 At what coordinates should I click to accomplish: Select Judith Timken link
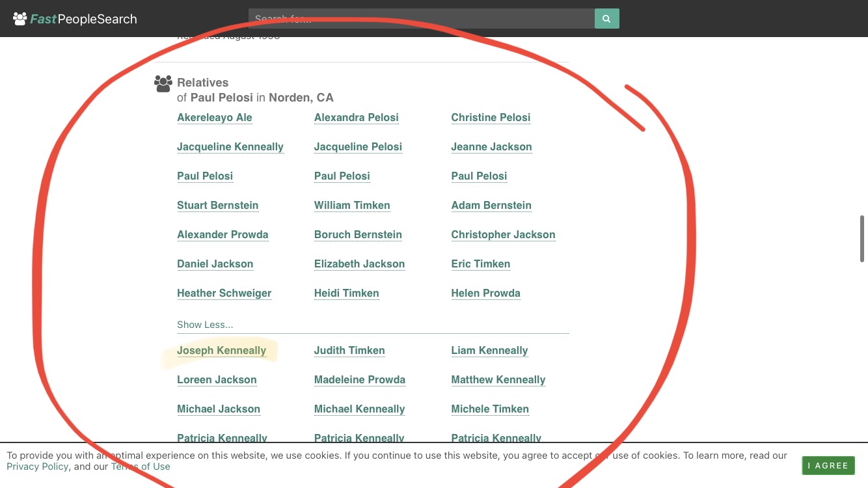pos(349,351)
